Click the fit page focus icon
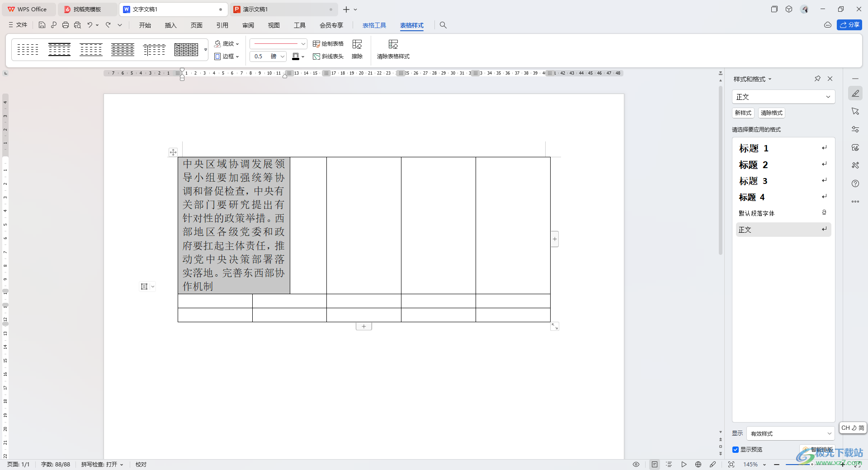This screenshot has width=868, height=470. point(731,465)
